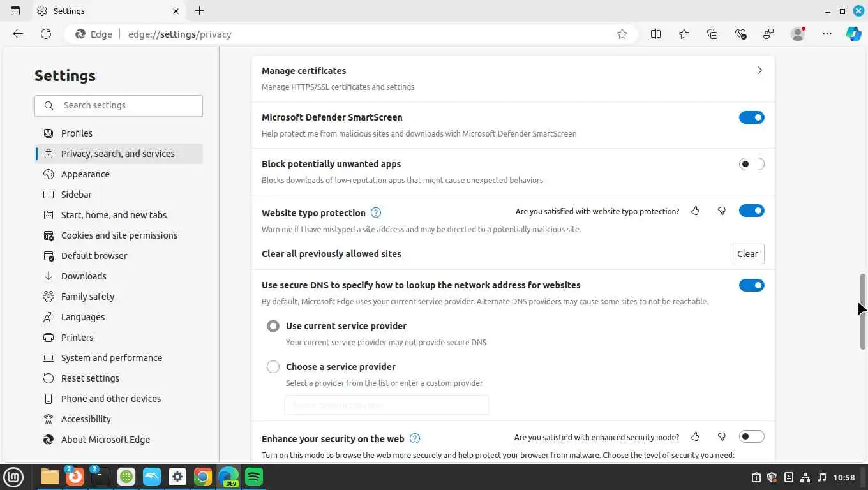Clear all previously allowed sites button
The width and height of the screenshot is (868, 490).
(747, 254)
